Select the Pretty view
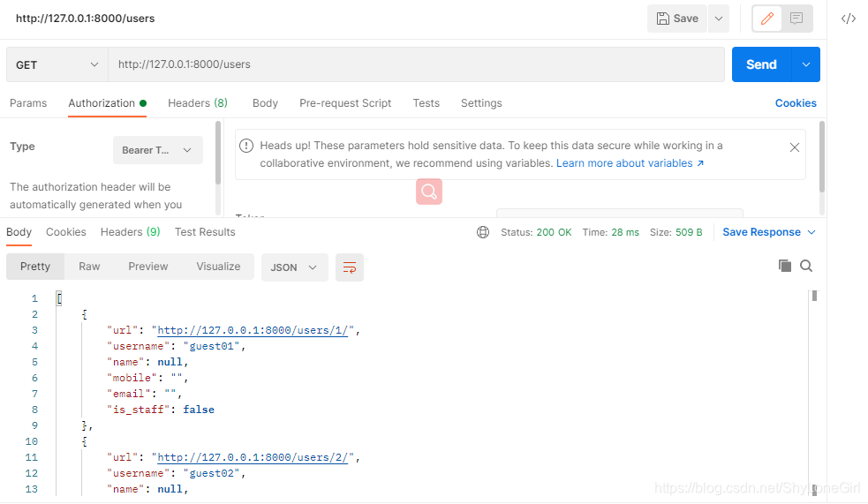868x504 pixels. [35, 267]
